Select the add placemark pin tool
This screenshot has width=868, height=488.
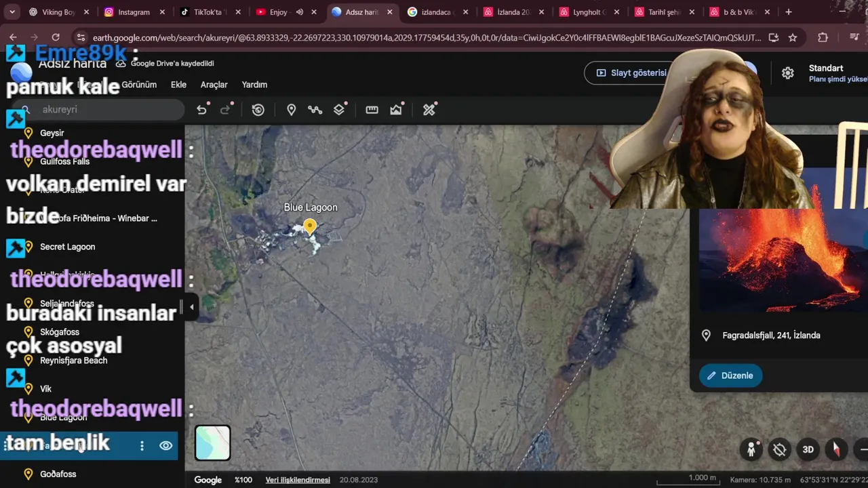tap(291, 110)
